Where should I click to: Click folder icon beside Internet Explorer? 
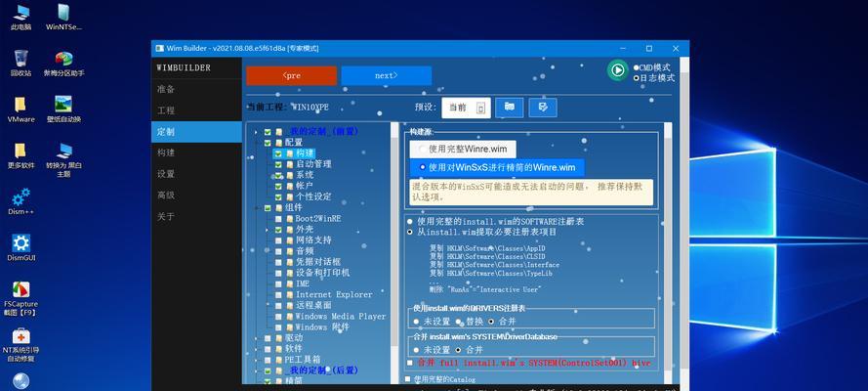click(290, 294)
